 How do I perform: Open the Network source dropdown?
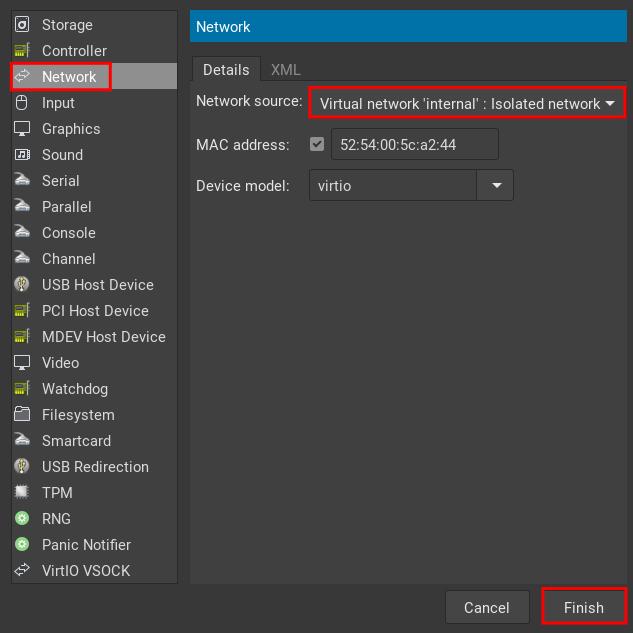[466, 103]
